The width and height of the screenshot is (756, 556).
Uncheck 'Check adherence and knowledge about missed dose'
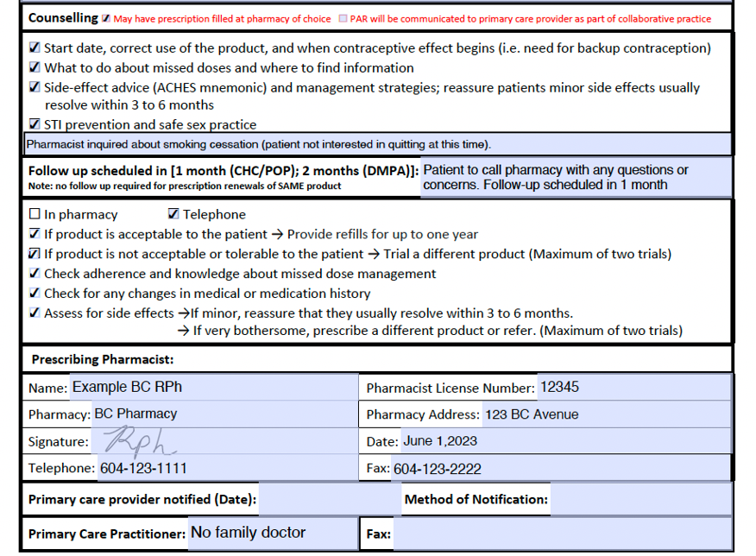(35, 273)
